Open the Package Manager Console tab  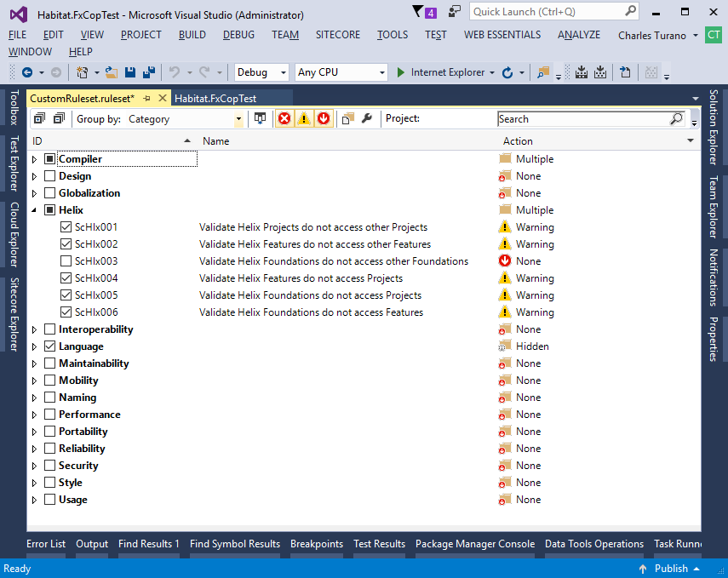[475, 544]
